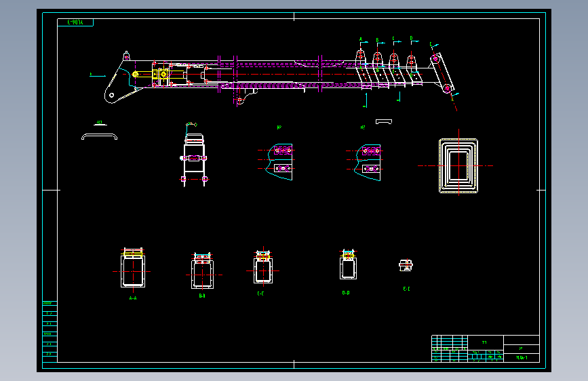Select the nested rectangular end view
This screenshot has width=588, height=381.
point(458,165)
